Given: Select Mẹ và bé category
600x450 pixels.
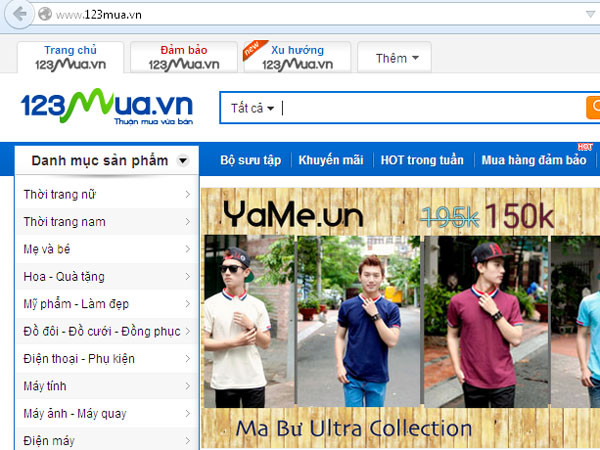Looking at the screenshot, I should point(107,249).
